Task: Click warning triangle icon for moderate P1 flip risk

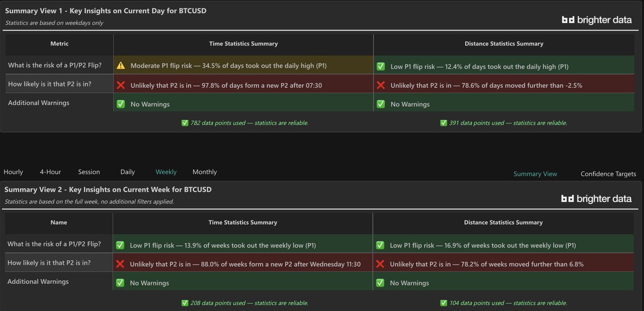Action: point(121,65)
